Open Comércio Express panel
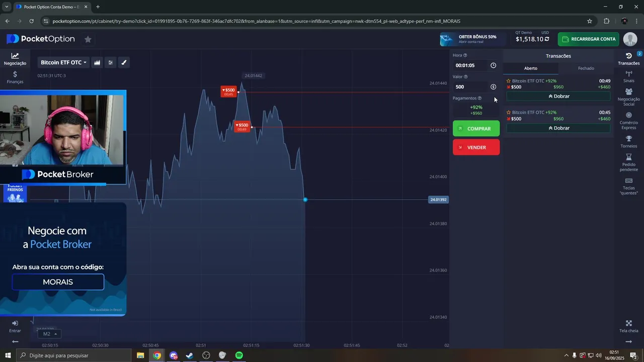Image resolution: width=644 pixels, height=362 pixels. (629, 121)
